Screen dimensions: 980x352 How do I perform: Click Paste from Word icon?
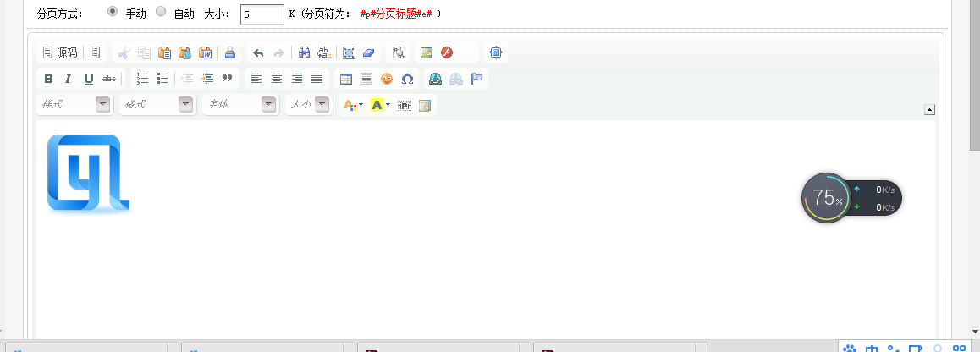(x=205, y=52)
